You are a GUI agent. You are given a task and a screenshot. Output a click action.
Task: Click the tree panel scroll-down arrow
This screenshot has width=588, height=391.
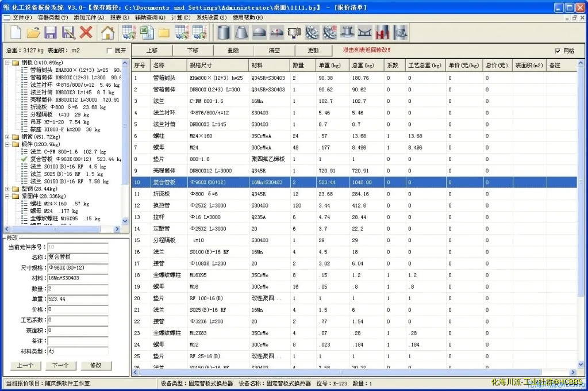tap(125, 221)
